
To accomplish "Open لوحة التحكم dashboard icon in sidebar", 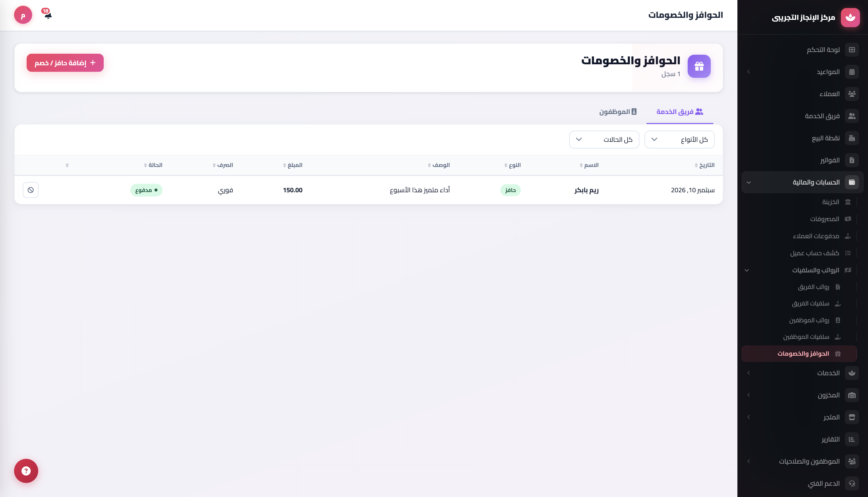I will point(852,50).
